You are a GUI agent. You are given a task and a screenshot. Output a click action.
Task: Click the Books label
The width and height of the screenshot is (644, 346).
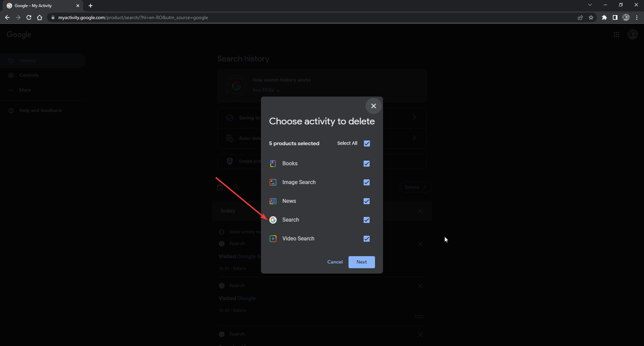point(290,163)
